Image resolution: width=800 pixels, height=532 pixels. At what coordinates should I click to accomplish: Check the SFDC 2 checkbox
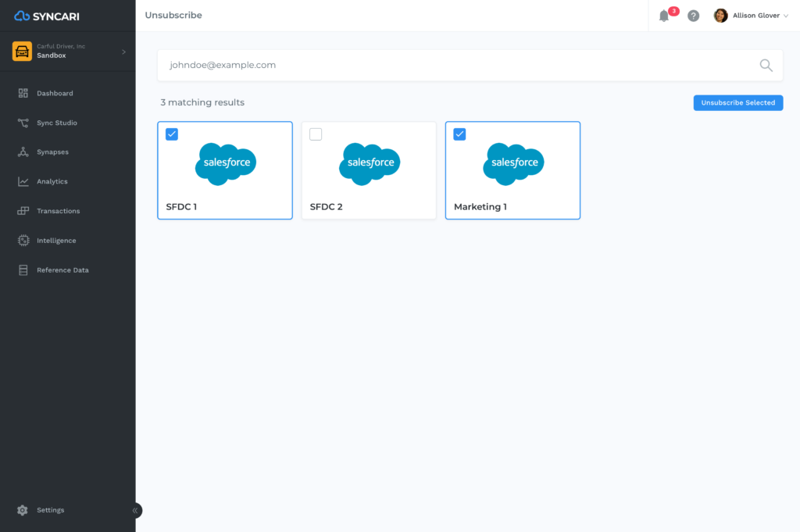pos(316,134)
